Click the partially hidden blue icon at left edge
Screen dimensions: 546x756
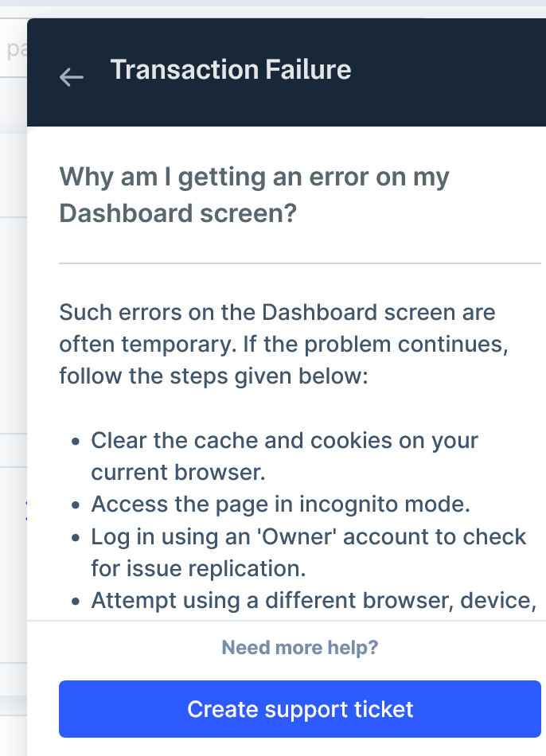[26, 512]
